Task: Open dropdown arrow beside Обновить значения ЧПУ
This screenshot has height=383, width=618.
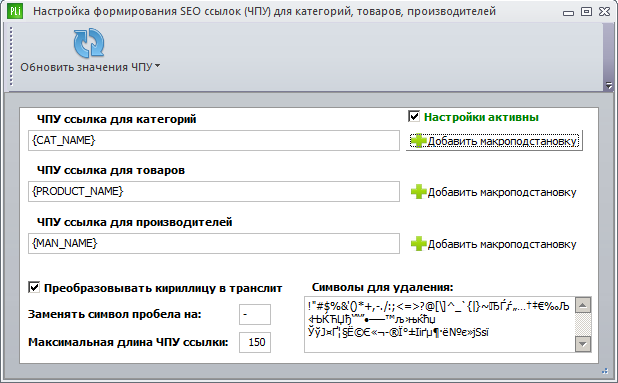Action: coord(157,66)
